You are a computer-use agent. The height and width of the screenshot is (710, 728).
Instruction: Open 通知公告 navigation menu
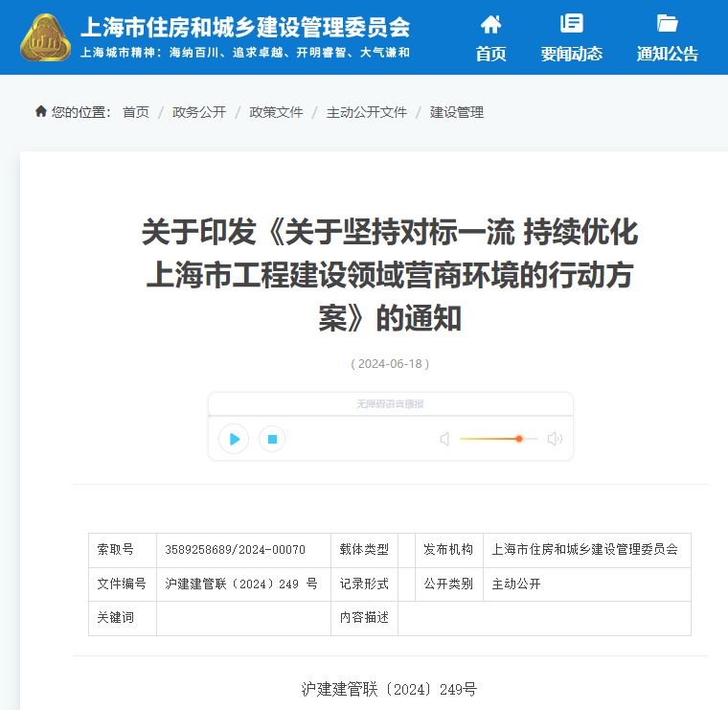point(668,54)
